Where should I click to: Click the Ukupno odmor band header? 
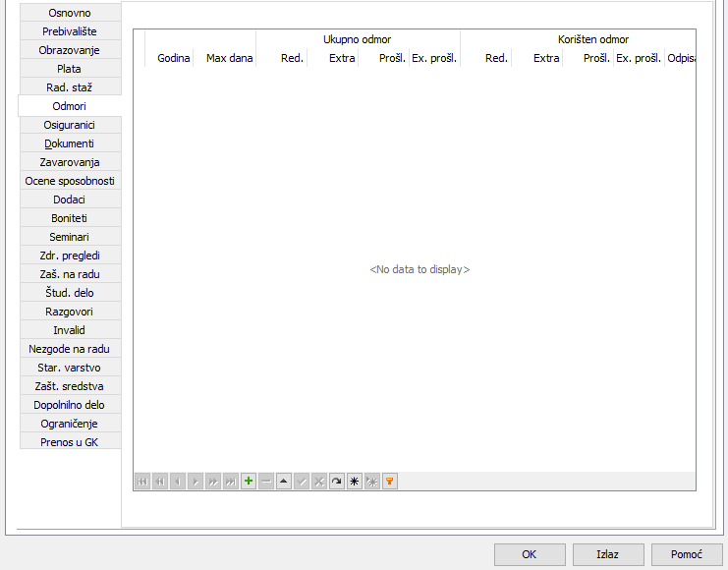358,40
